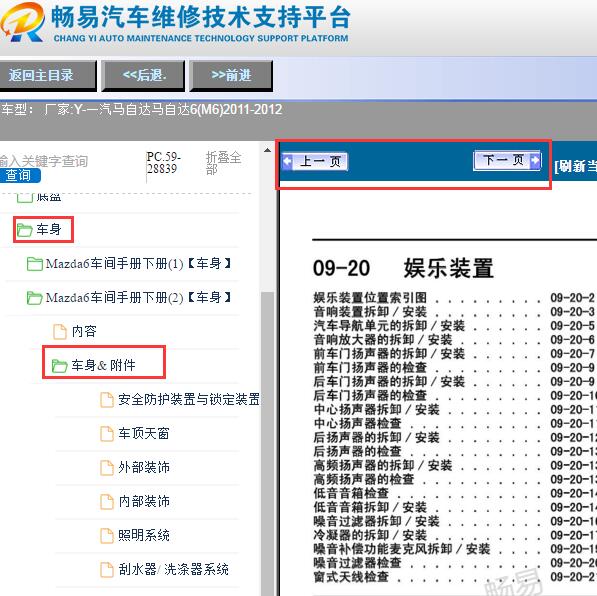Click the 刷新当前 refresh link

[x=576, y=166]
